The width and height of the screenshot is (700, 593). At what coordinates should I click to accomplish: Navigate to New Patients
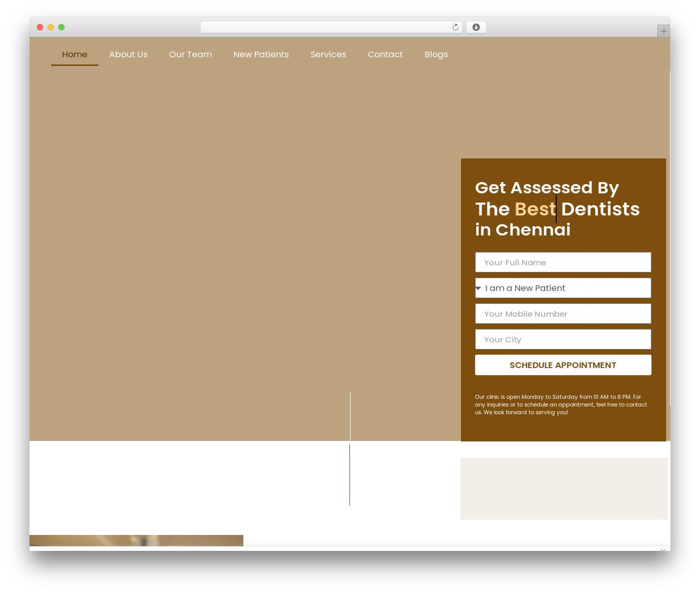click(x=261, y=55)
